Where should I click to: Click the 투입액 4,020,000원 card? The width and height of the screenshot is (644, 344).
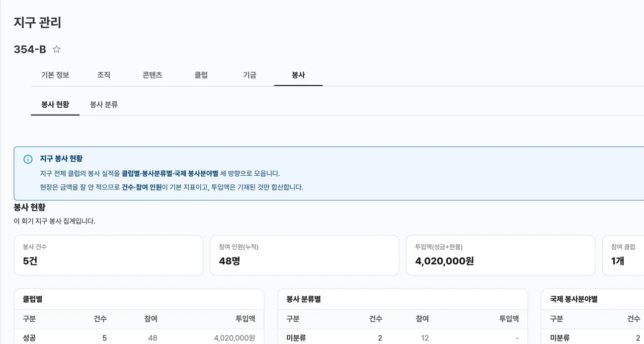[x=501, y=255]
